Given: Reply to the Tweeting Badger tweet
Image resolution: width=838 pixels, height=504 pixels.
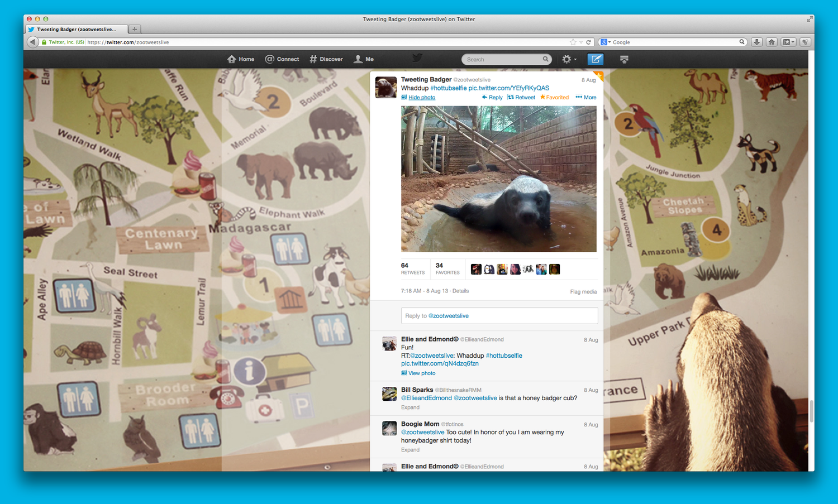Looking at the screenshot, I should point(492,98).
